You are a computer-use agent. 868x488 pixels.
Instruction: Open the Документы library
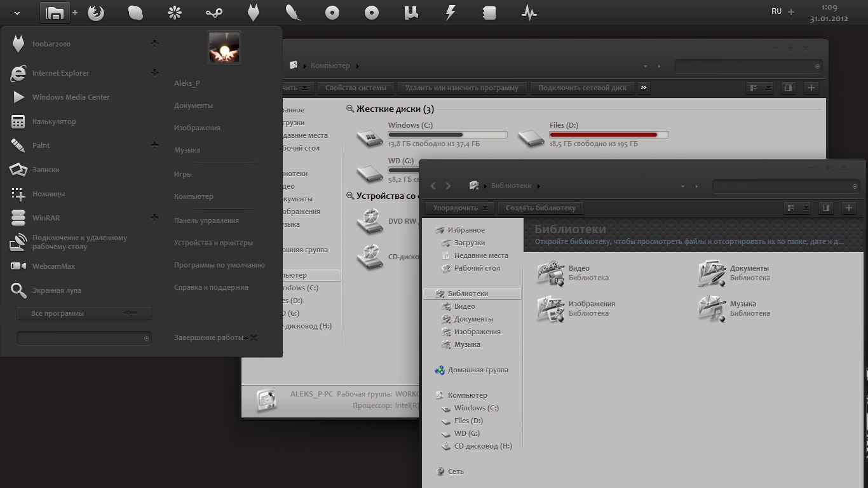point(712,273)
